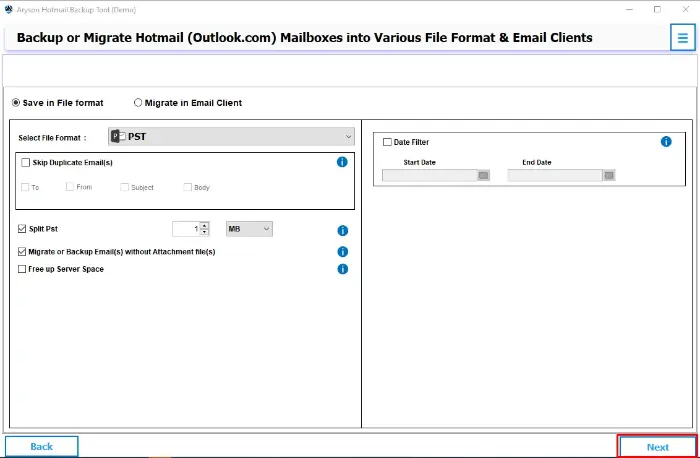The image size is (700, 458).
Task: Click the Next button
Action: 658,447
